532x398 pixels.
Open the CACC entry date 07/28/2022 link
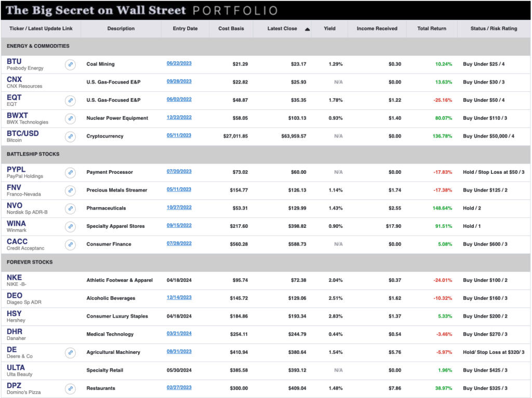(x=179, y=243)
